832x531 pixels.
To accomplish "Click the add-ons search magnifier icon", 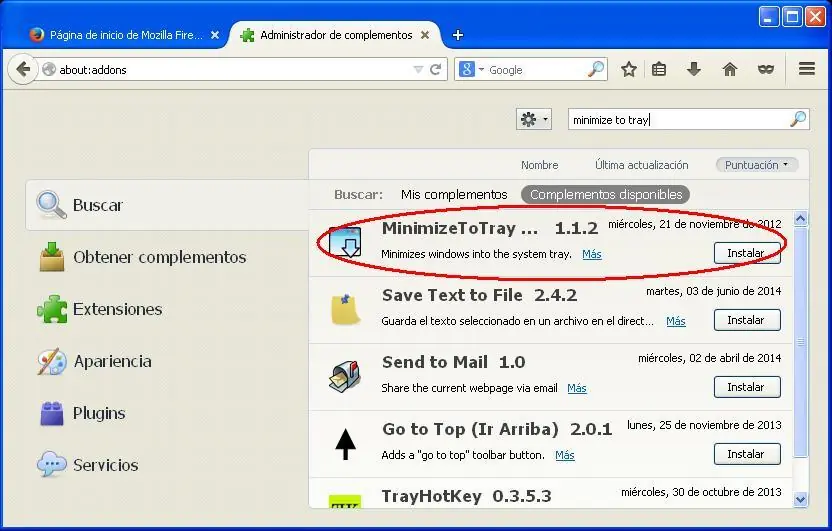I will (798, 119).
